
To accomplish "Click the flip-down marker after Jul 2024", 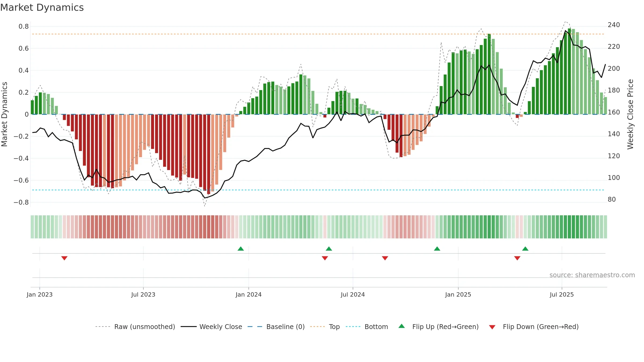I will [x=385, y=258].
